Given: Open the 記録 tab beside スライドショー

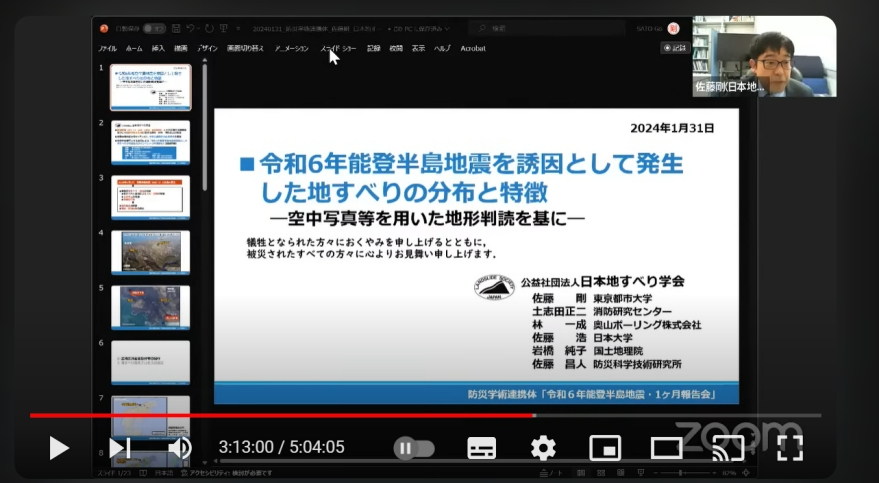Looking at the screenshot, I should (374, 49).
